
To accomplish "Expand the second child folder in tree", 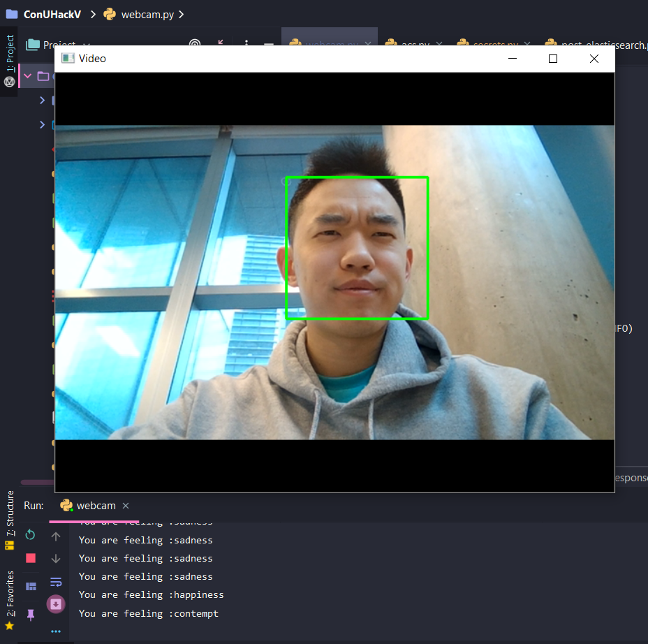I will pyautogui.click(x=42, y=124).
